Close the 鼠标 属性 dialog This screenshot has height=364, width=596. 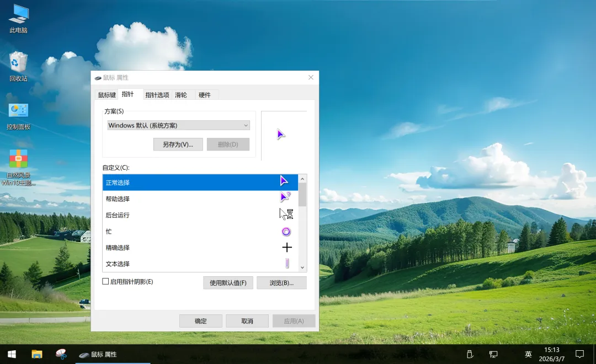(311, 78)
